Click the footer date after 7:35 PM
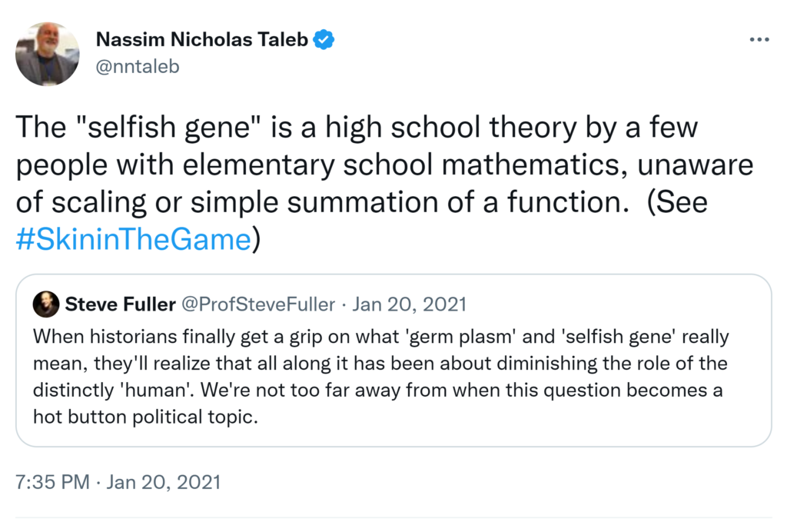The image size is (787, 532). pos(163,482)
